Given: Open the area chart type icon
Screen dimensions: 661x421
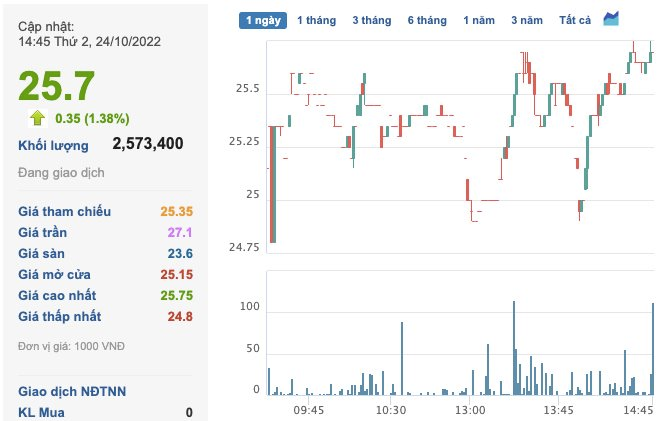Looking at the screenshot, I should click(x=611, y=18).
